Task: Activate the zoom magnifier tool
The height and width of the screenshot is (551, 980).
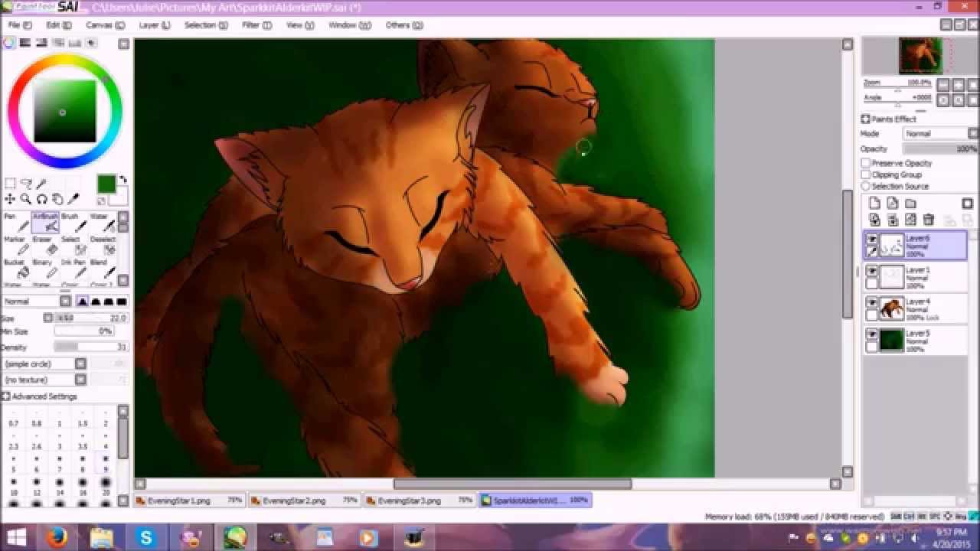Action: (26, 200)
